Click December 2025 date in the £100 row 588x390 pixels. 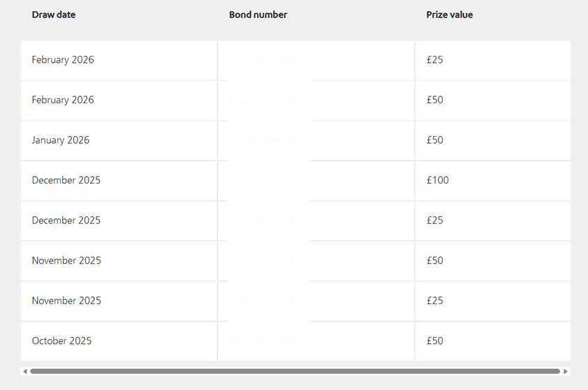point(66,180)
